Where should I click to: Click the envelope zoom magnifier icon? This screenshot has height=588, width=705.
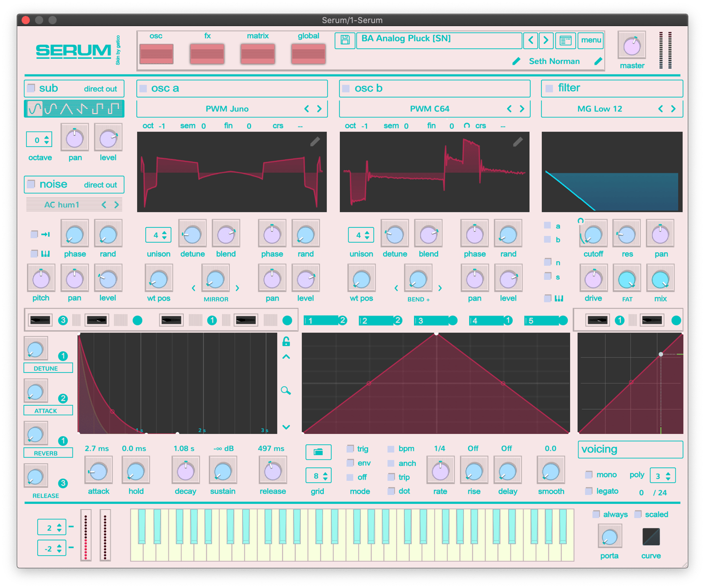click(286, 390)
